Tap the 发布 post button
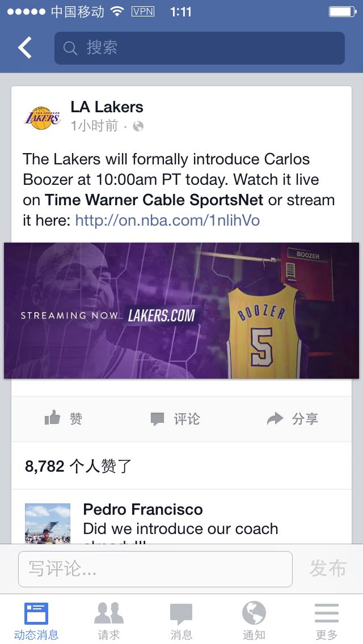363x644 pixels. pyautogui.click(x=328, y=569)
